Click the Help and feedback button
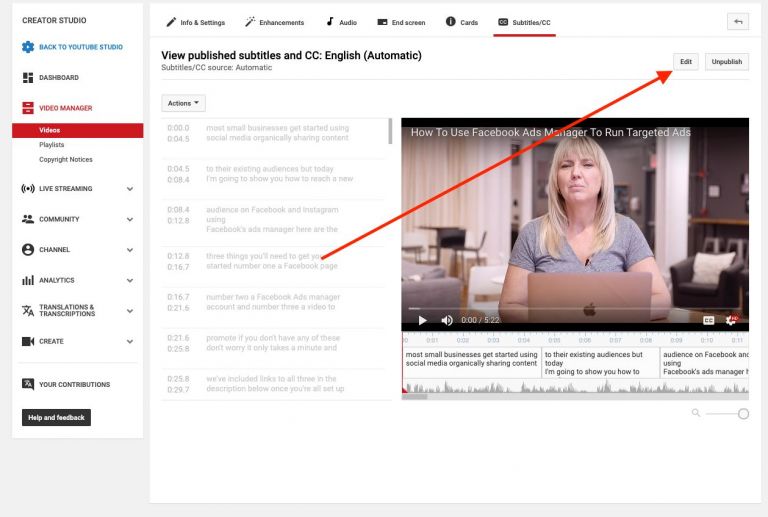Viewport: 768px width, 517px height. click(56, 417)
